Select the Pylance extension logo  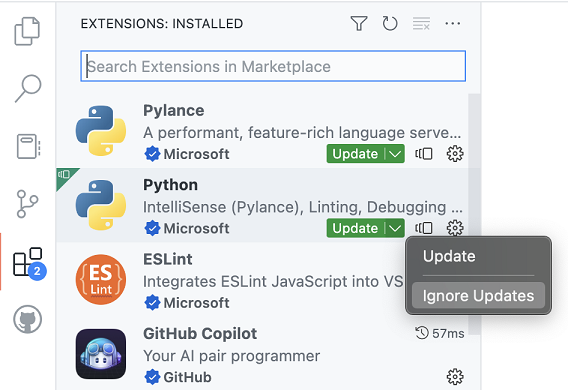point(101,131)
